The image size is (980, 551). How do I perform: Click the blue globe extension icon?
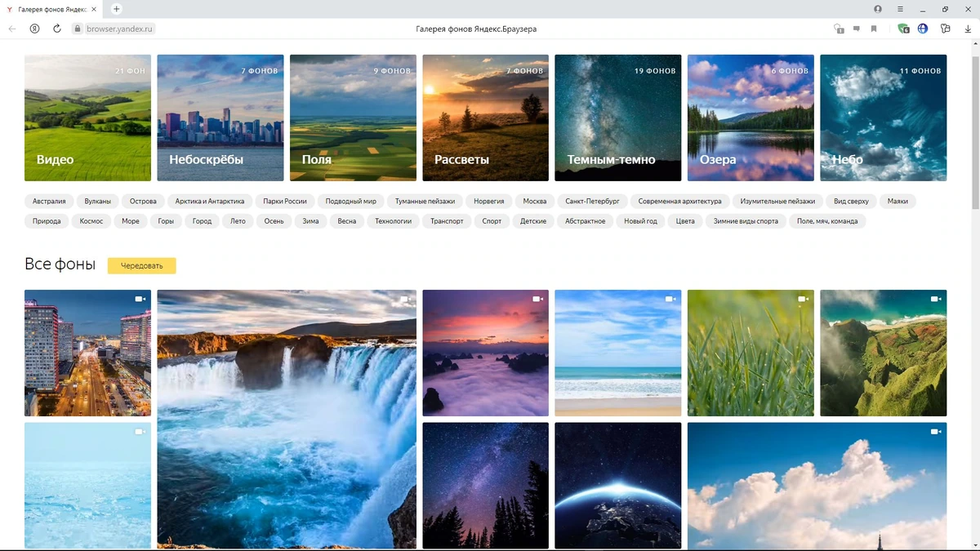923,29
